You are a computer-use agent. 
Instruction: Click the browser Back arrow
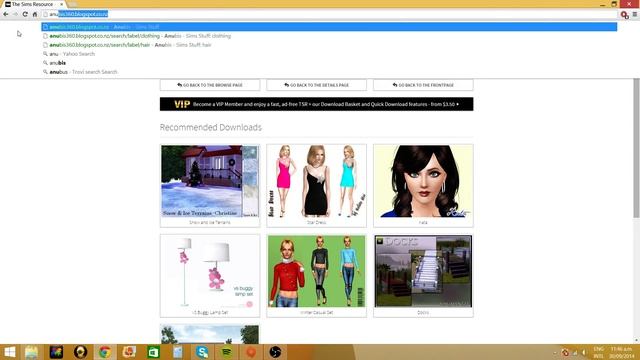(6, 14)
